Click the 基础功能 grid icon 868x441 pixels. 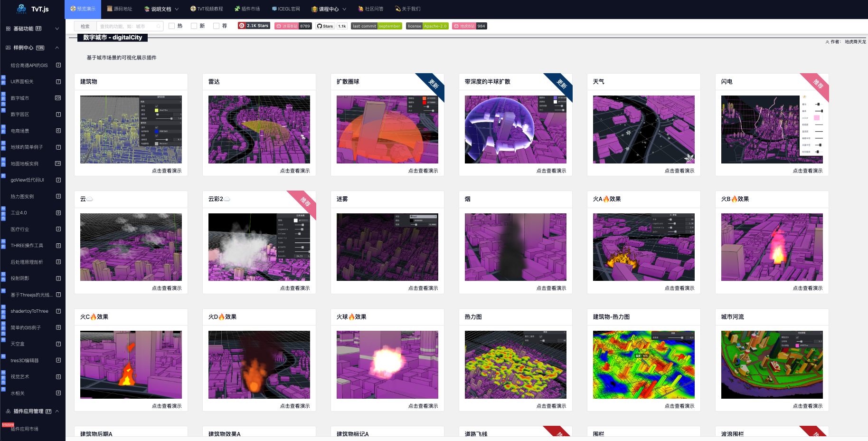pyautogui.click(x=8, y=29)
